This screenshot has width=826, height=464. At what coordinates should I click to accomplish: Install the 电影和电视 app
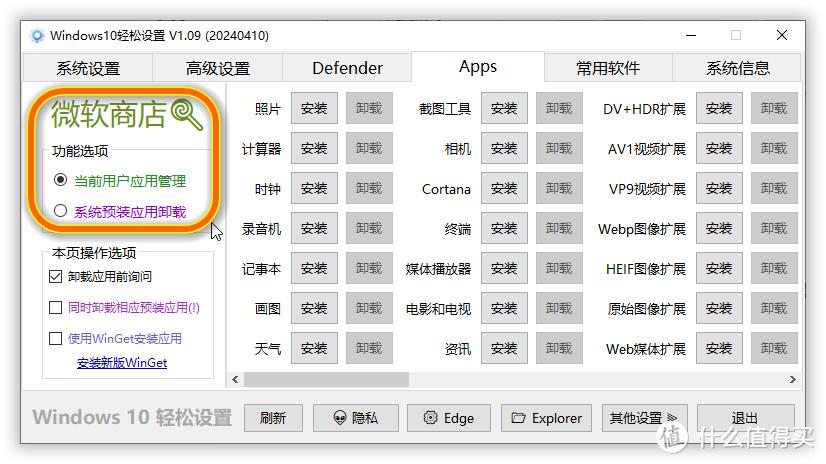[x=504, y=309]
